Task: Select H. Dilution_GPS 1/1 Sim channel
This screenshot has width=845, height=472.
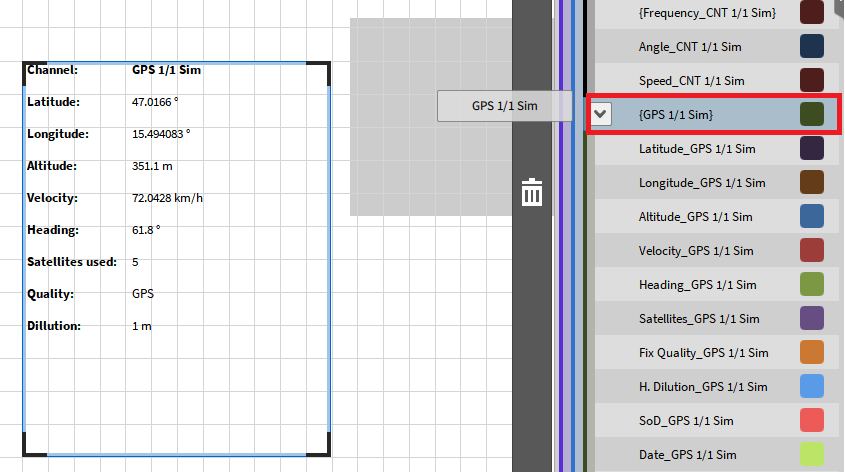Action: click(x=703, y=387)
